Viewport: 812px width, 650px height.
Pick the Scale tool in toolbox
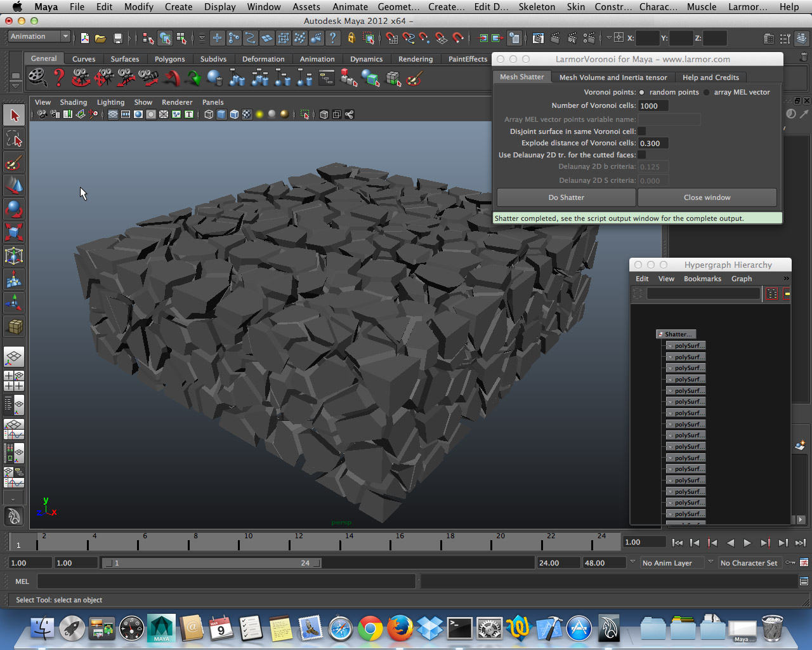(14, 232)
